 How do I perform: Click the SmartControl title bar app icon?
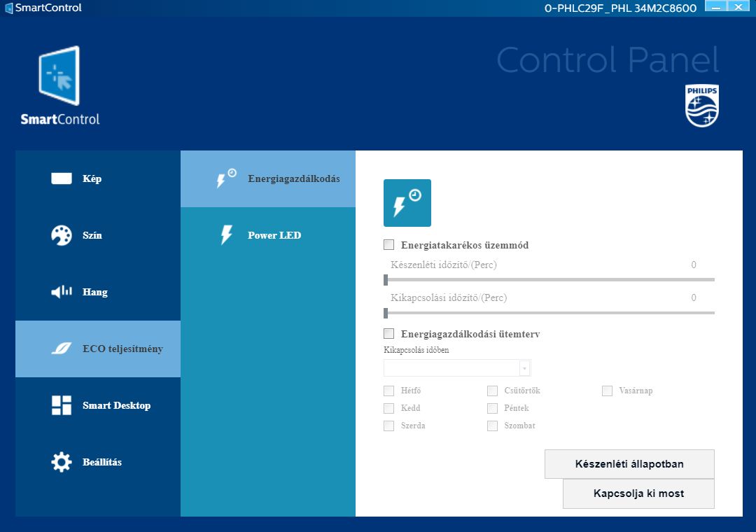click(8, 8)
